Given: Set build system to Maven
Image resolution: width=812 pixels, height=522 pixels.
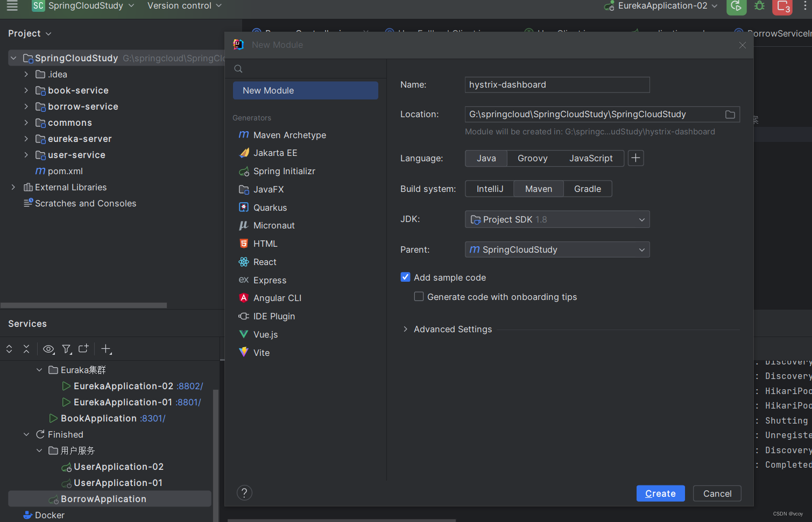Looking at the screenshot, I should [x=539, y=189].
